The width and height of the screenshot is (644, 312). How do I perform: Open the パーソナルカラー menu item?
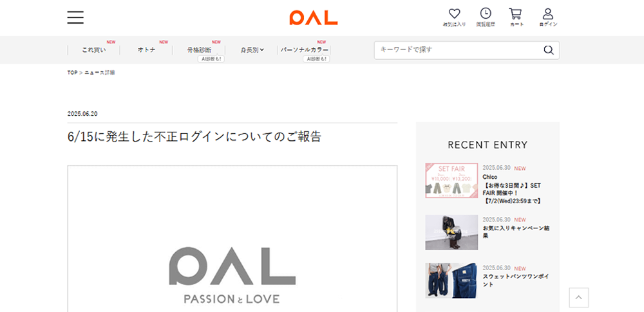(x=305, y=50)
